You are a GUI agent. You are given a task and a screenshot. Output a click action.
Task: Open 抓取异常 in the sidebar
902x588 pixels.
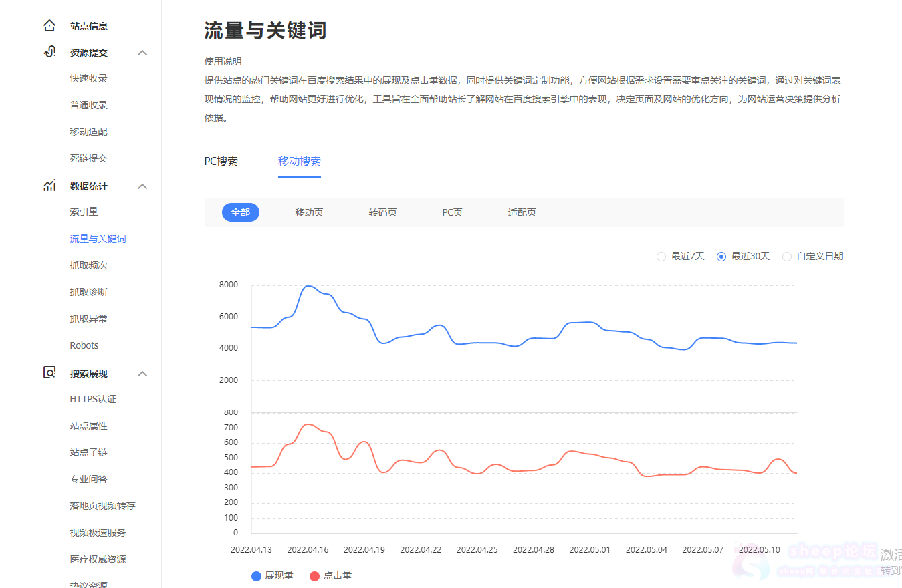[89, 319]
